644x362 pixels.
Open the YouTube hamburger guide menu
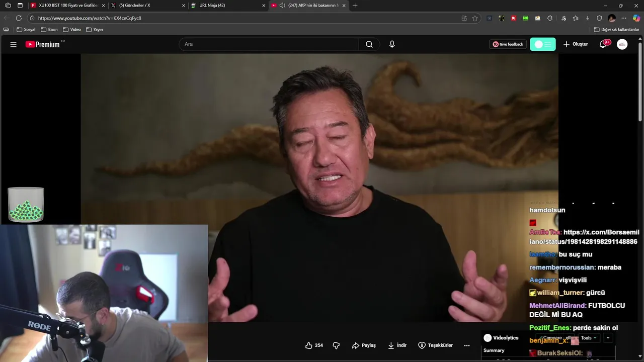click(13, 44)
